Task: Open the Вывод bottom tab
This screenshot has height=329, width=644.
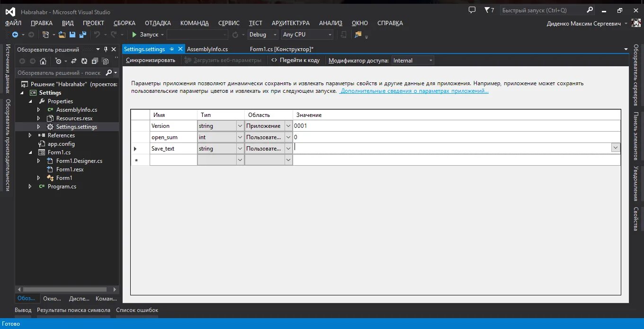Action: pos(23,310)
